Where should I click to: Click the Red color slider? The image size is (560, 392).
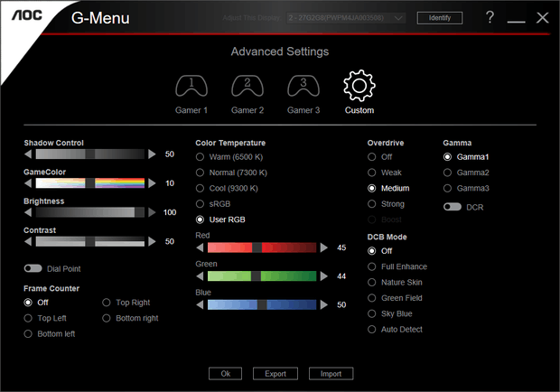pyautogui.click(x=262, y=247)
